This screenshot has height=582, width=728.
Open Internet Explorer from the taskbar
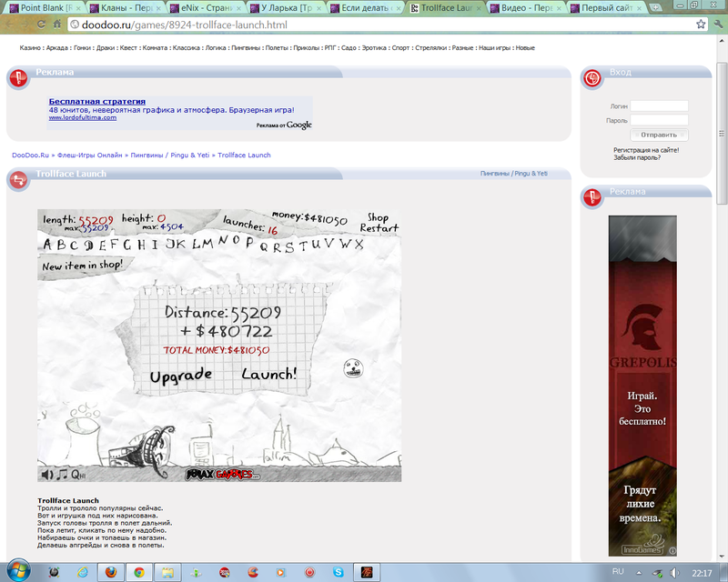[x=83, y=572]
